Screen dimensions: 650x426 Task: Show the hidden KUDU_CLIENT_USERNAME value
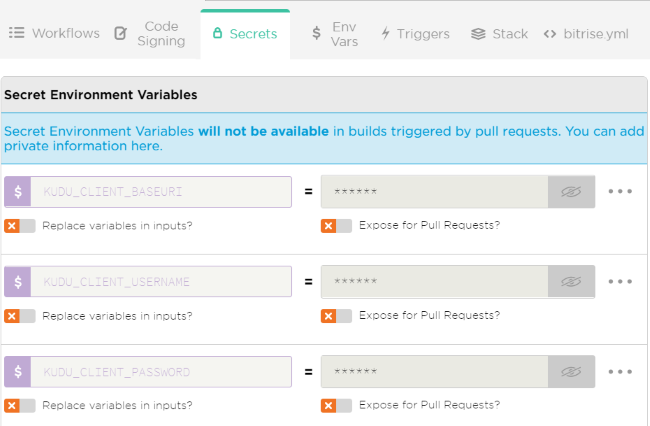tap(571, 282)
